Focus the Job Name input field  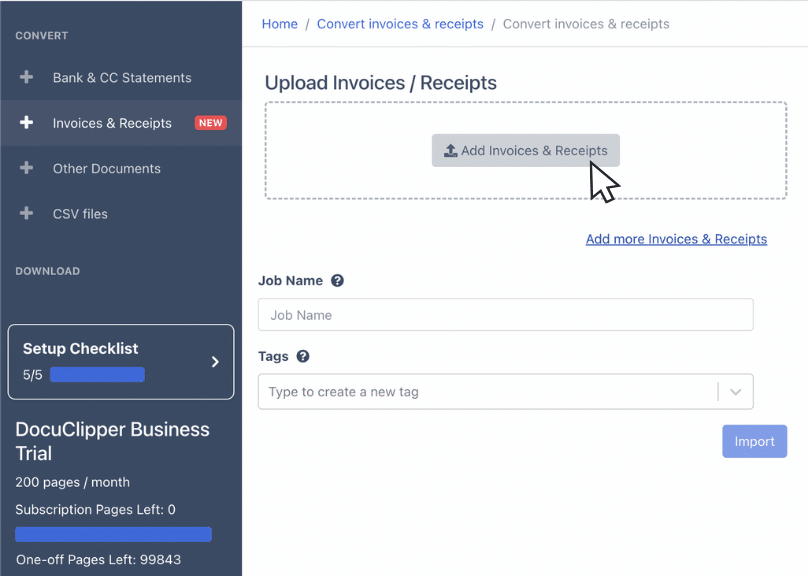click(506, 315)
